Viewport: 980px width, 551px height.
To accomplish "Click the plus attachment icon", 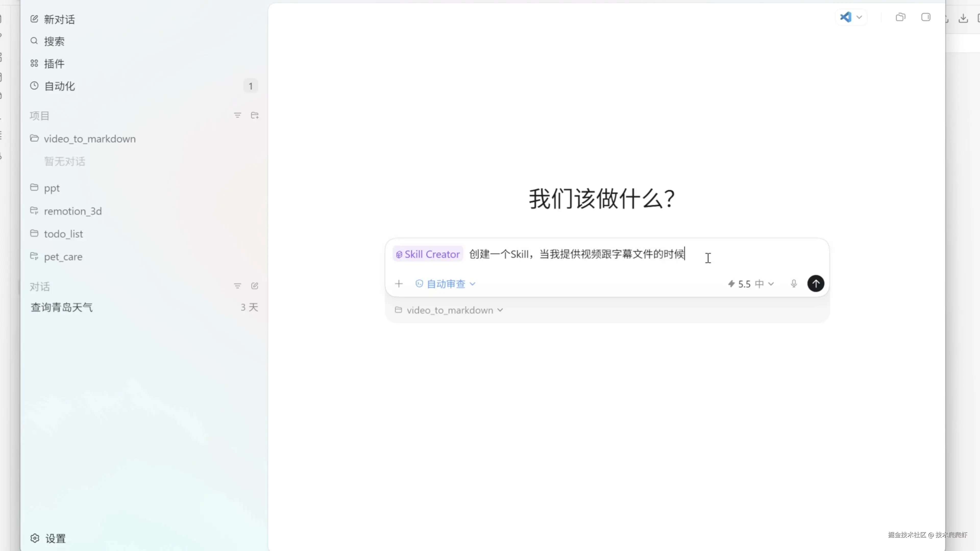I will tap(399, 284).
